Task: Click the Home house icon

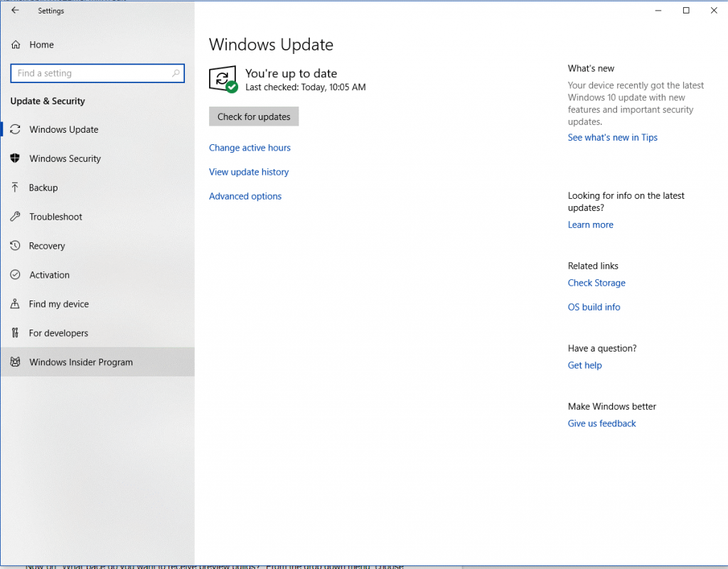Action: [x=16, y=45]
